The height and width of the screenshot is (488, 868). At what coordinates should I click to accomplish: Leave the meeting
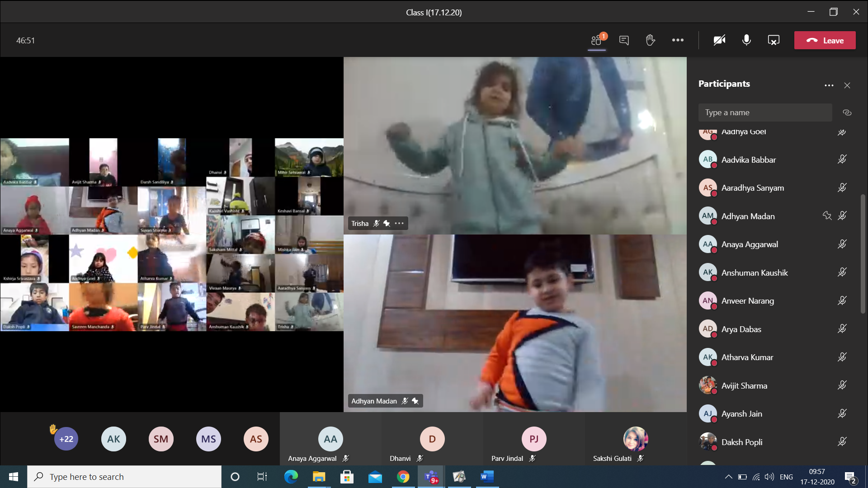click(825, 40)
